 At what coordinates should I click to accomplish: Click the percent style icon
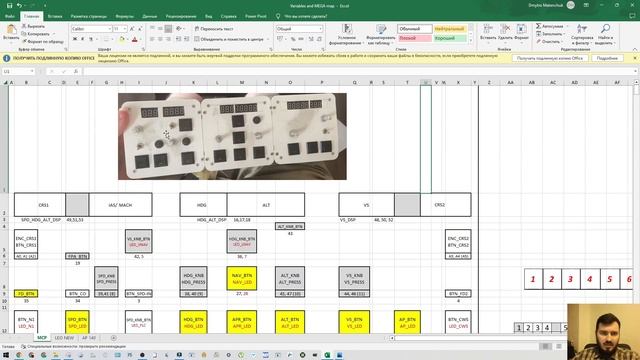pos(293,39)
